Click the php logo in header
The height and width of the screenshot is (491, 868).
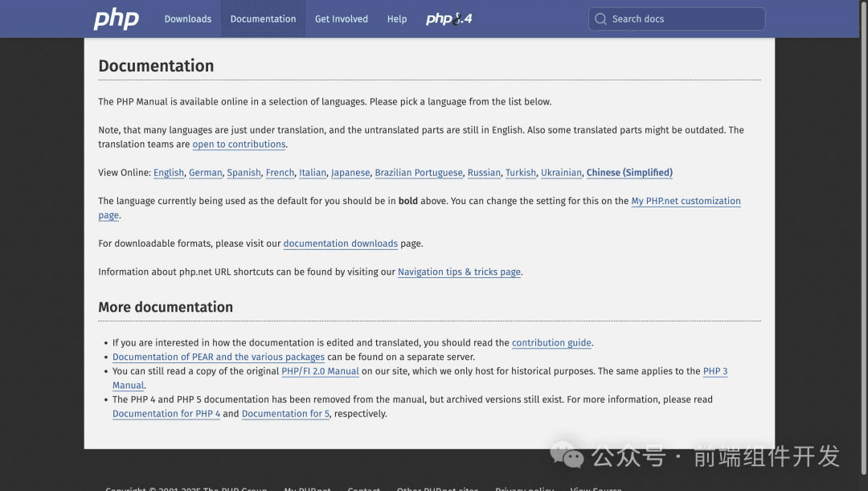click(117, 19)
